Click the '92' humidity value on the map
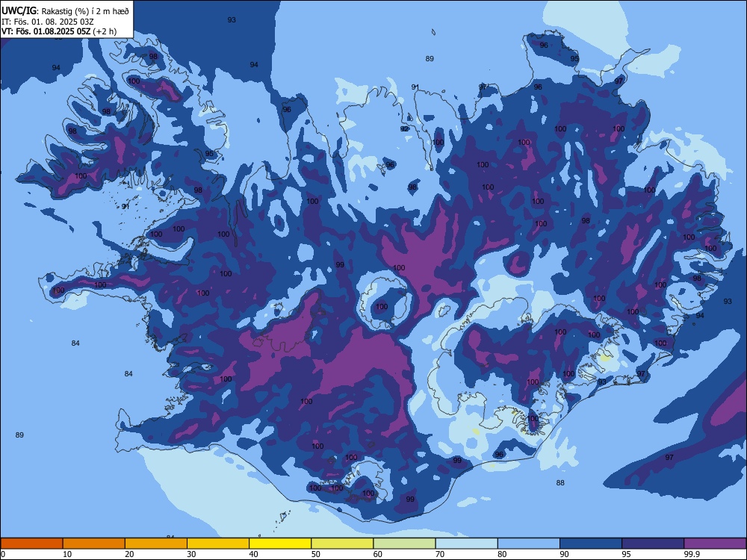 404,129
